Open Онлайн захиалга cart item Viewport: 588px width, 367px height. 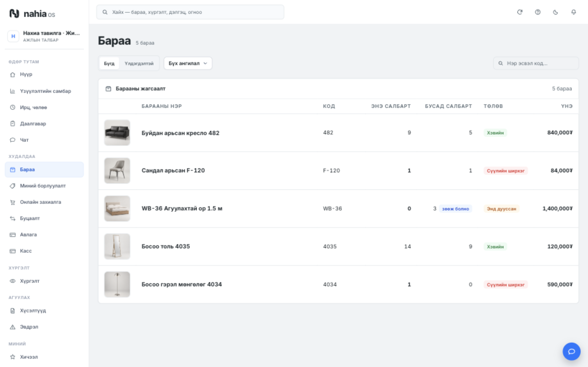point(44,202)
